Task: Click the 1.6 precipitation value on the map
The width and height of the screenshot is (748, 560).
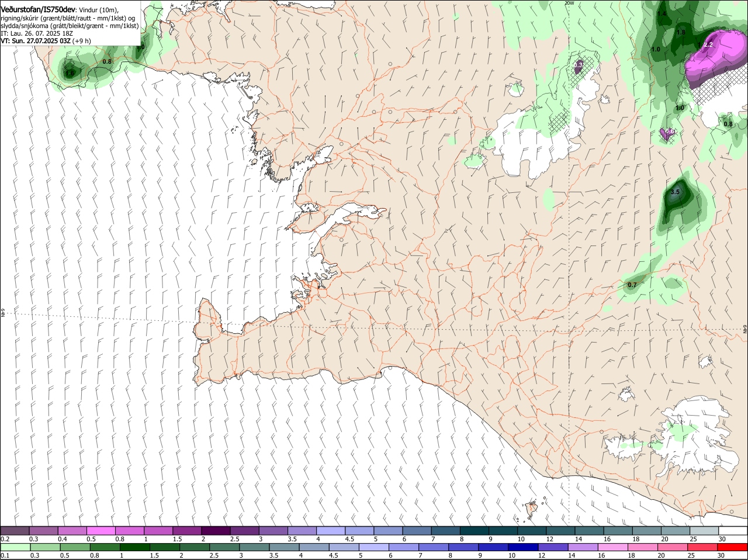Action: 70,73
